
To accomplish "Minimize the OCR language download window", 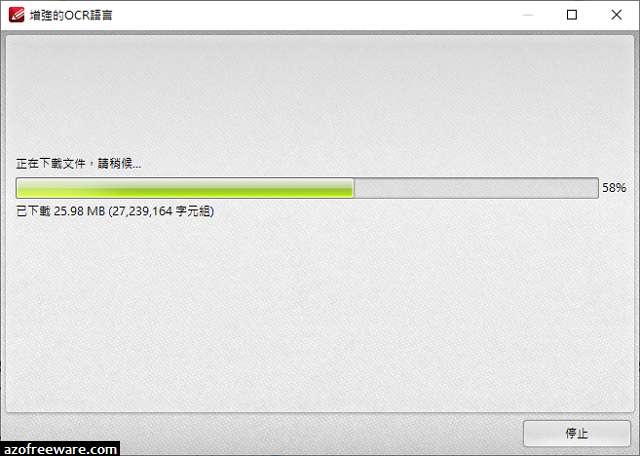I will [528, 15].
